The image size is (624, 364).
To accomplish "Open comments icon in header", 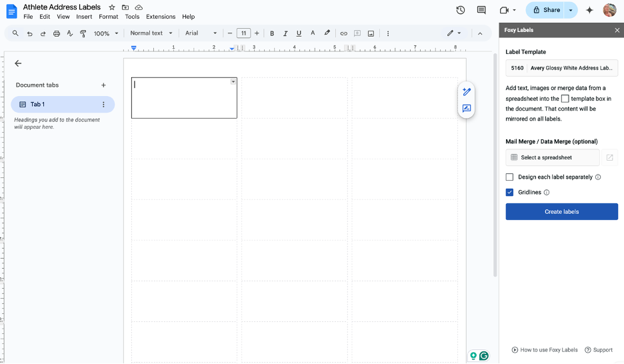I will (x=481, y=10).
